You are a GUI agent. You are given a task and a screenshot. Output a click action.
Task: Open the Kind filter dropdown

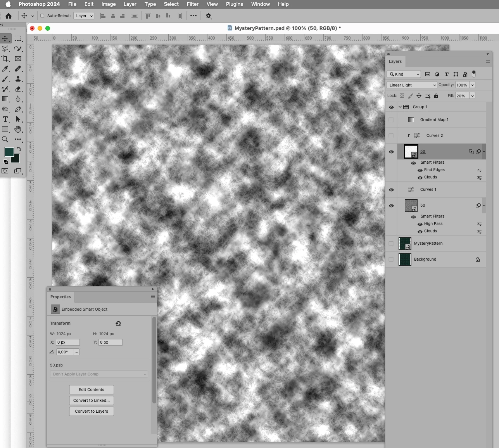(404, 74)
